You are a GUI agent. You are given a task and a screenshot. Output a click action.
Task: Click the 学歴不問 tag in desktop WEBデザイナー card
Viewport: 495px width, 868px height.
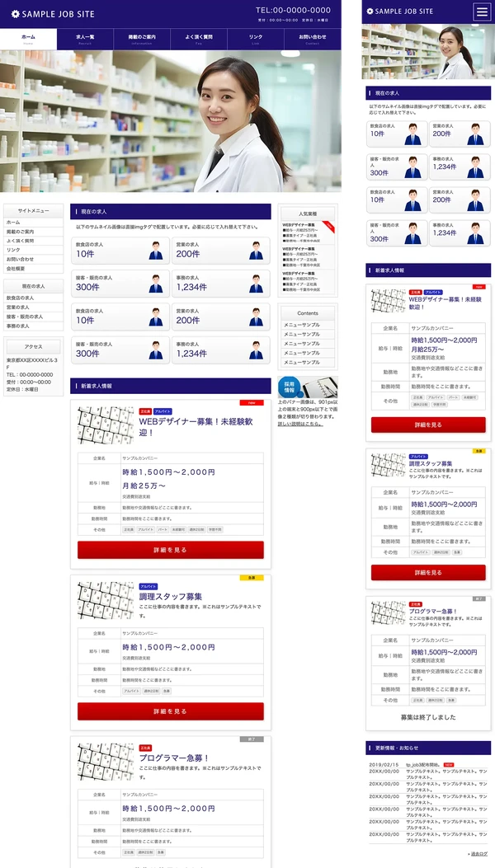215,530
